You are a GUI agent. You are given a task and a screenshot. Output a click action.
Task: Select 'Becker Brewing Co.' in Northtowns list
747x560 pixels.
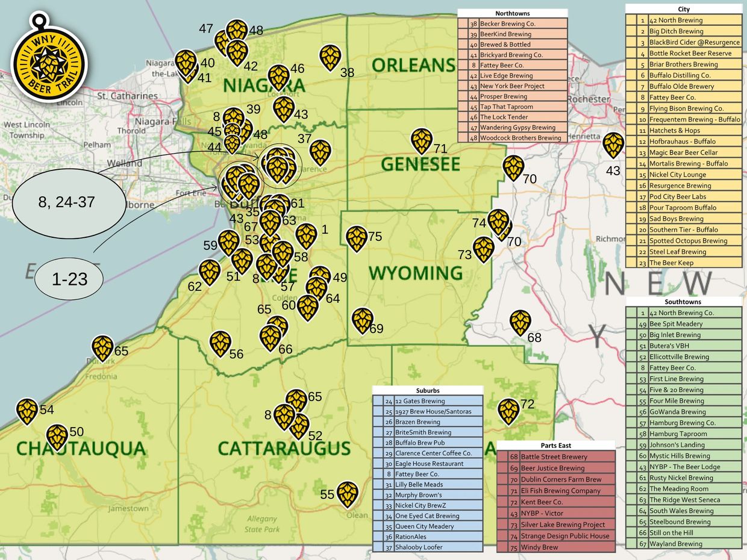coord(513,24)
